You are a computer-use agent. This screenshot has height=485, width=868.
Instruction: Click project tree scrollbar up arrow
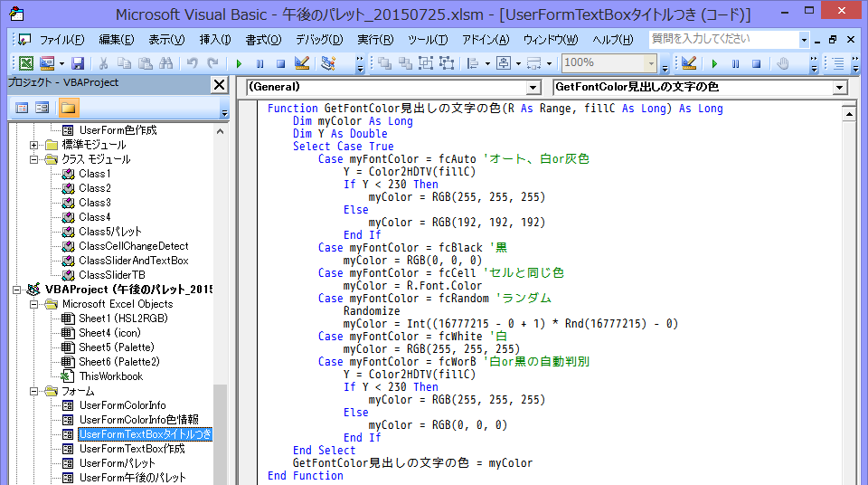click(220, 131)
